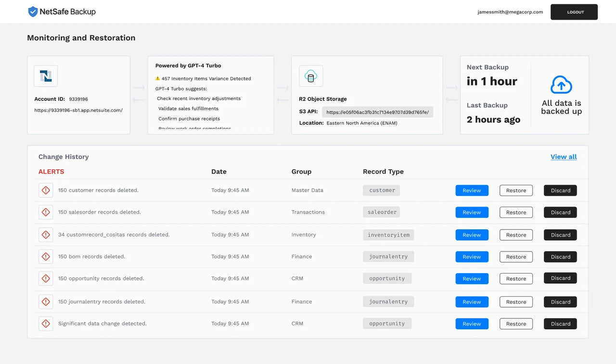Review the 150 customer records deleted alert
The width and height of the screenshot is (616, 364).
(472, 190)
